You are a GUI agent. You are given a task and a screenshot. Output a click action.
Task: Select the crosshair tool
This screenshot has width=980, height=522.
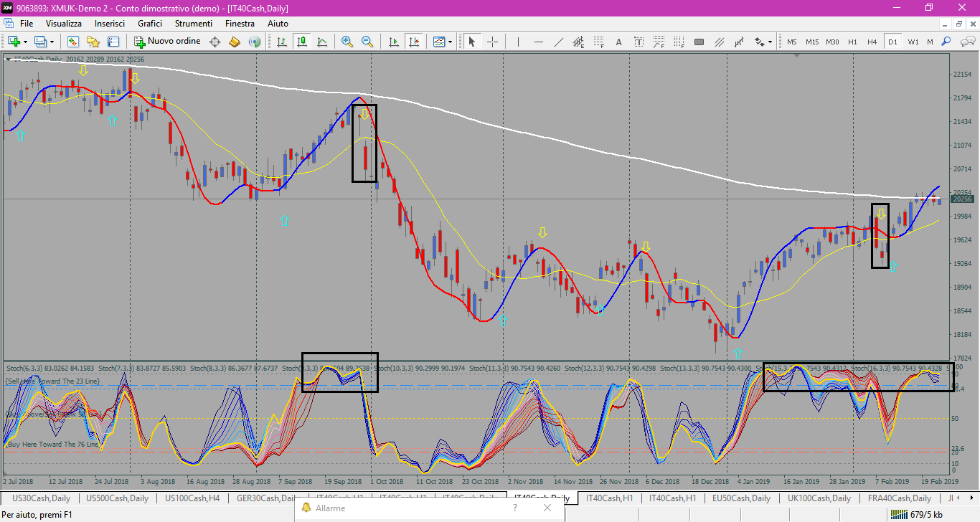coord(492,42)
